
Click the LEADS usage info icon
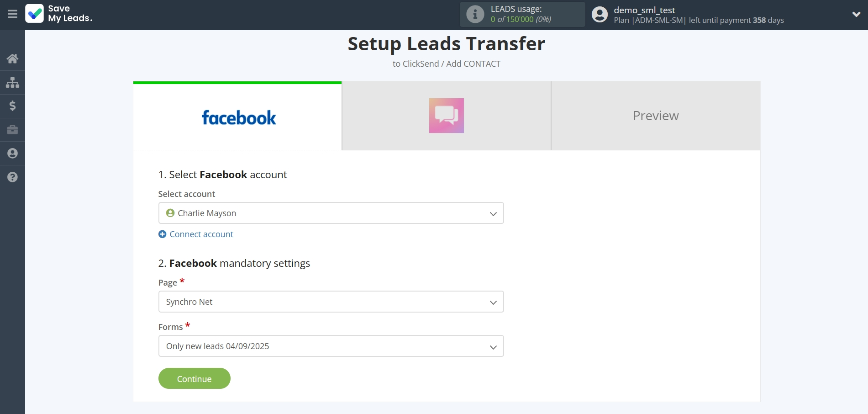[475, 14]
